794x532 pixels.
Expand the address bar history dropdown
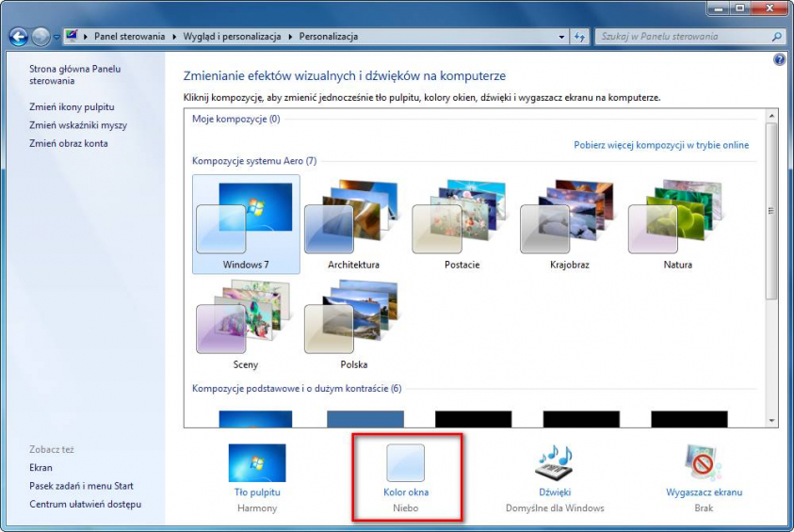[x=561, y=37]
